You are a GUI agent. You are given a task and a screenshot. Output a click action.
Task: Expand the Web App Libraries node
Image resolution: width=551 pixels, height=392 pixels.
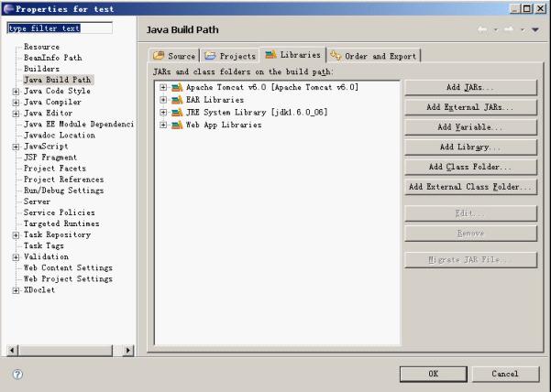[163, 125]
